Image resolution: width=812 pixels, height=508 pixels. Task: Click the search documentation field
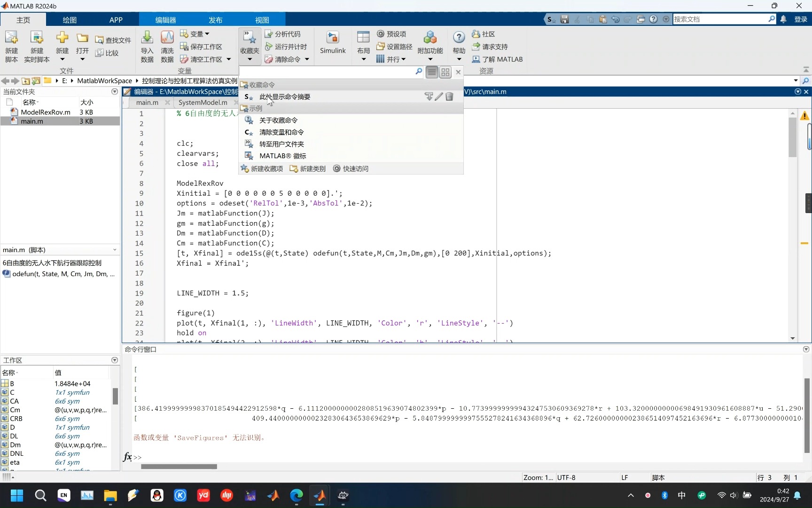719,19
